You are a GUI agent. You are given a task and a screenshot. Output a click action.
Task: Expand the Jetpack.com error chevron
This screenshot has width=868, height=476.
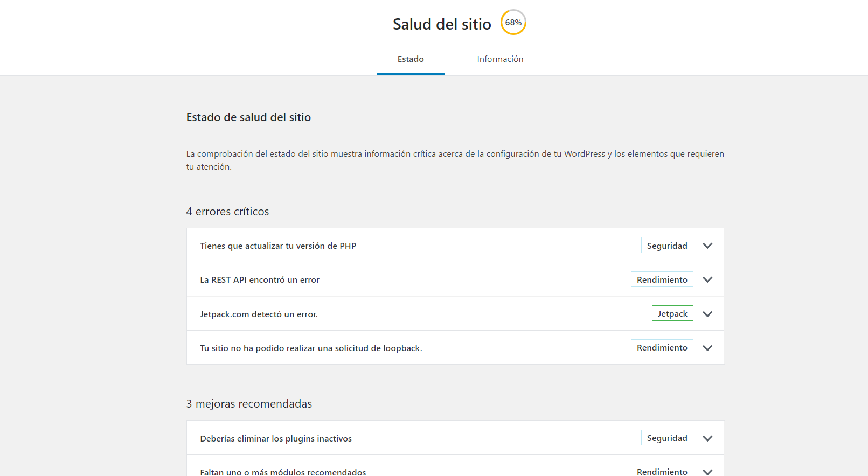[707, 314]
